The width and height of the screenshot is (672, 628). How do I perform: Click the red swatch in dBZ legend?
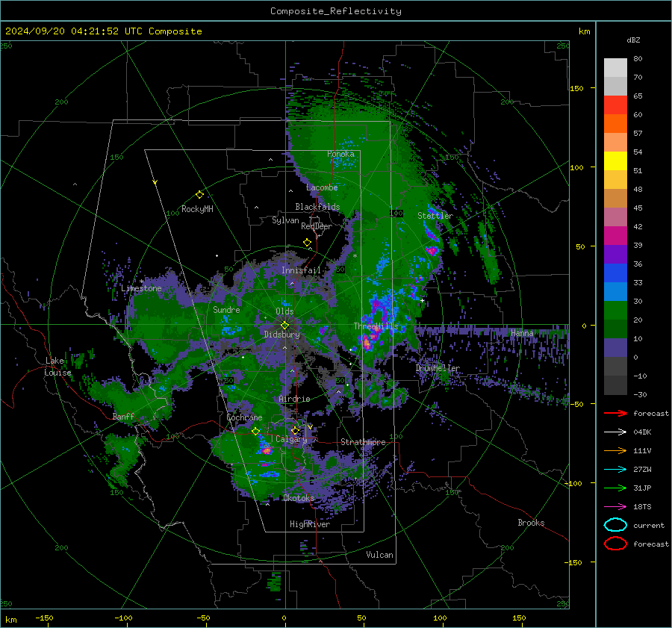click(615, 105)
